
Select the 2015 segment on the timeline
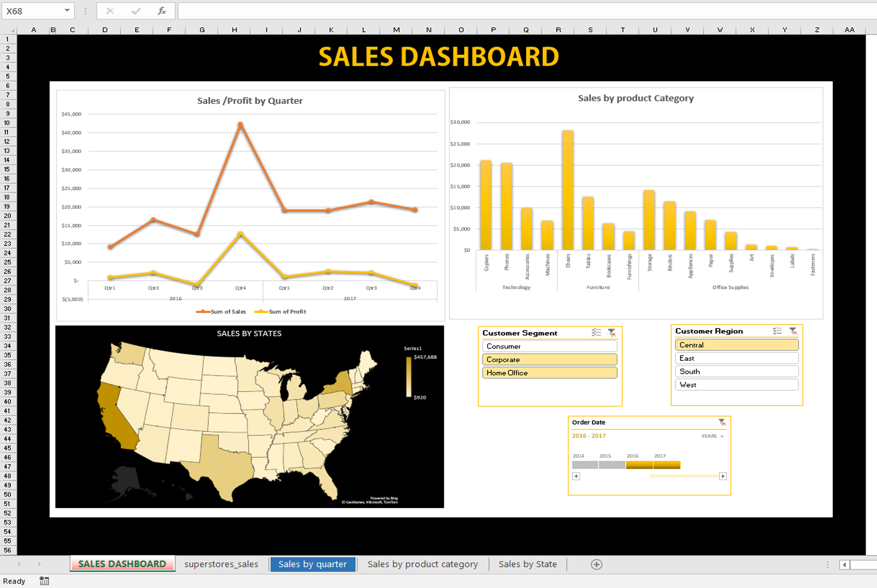[612, 465]
